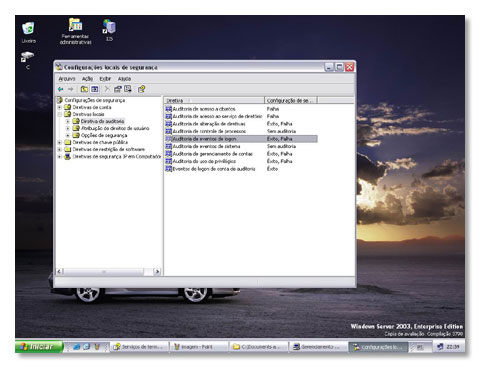Image resolution: width=480 pixels, height=368 pixels.
Task: Click the help toolbar icon
Action: (x=142, y=89)
